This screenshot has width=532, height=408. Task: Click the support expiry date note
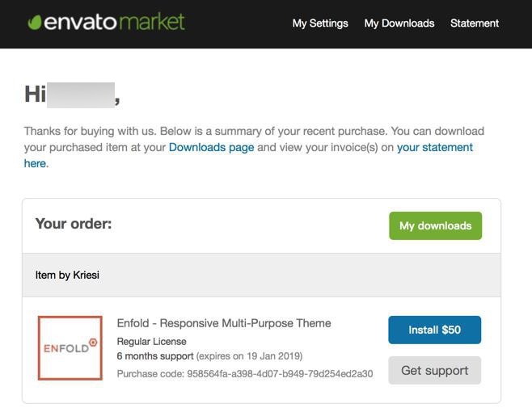pos(250,356)
